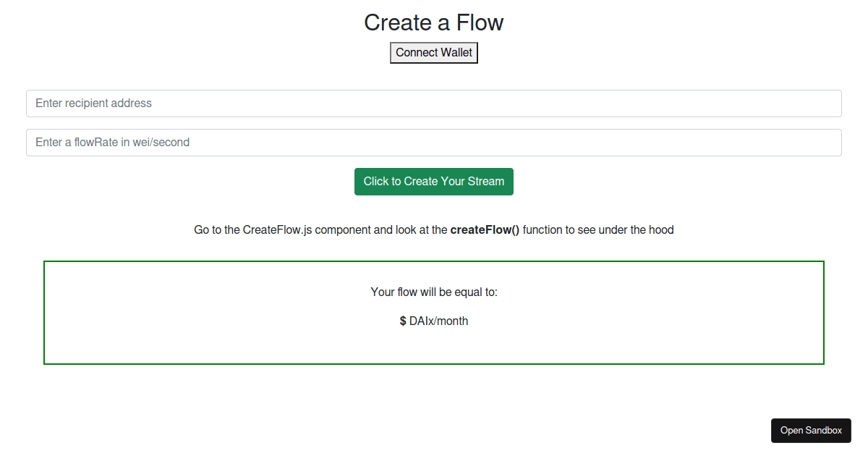Click the Your flow will be equal to text
Image resolution: width=868 pixels, height=456 pixels.
(x=433, y=292)
